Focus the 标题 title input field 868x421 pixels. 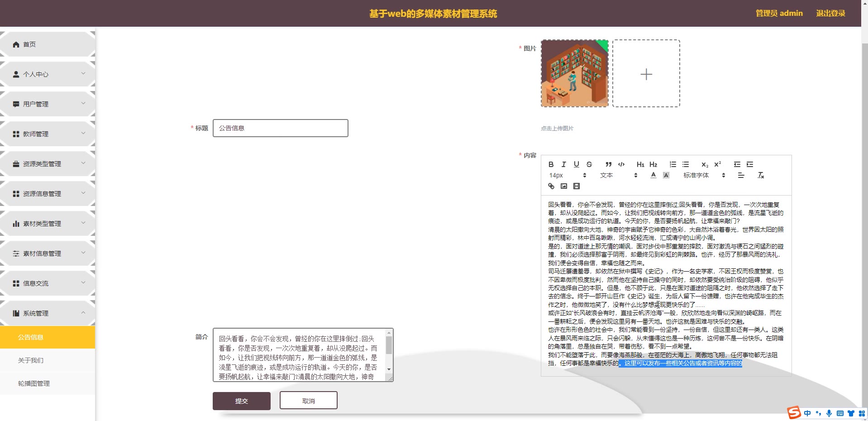(x=281, y=128)
